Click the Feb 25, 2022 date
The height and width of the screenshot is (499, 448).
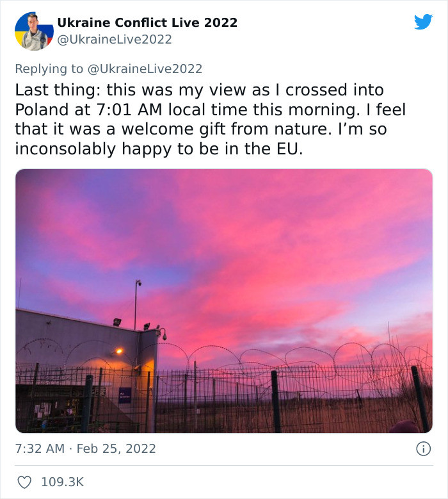tap(116, 449)
